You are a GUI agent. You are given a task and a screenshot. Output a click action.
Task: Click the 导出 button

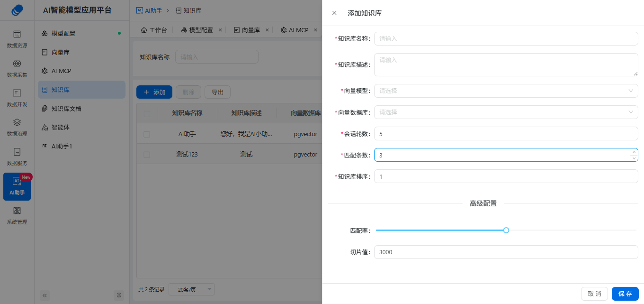point(218,92)
